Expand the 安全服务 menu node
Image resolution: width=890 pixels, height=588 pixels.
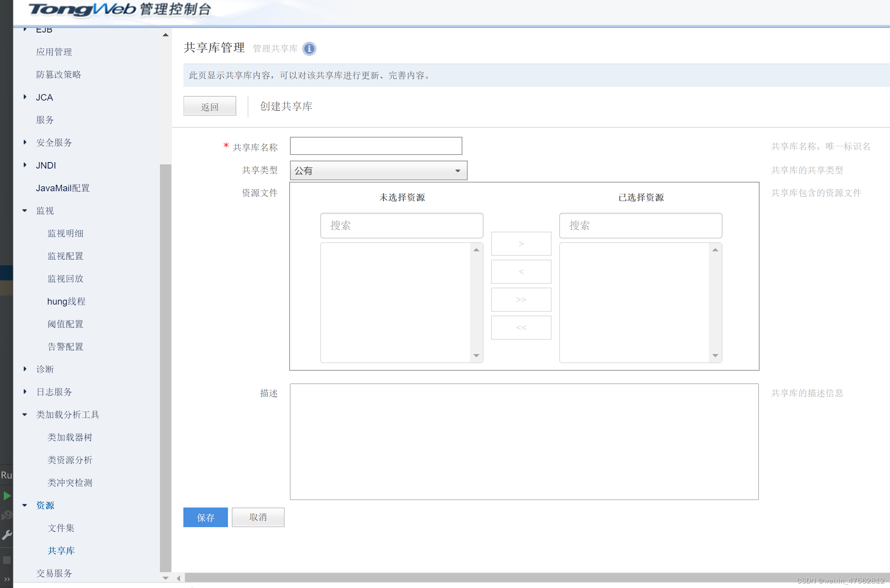25,142
